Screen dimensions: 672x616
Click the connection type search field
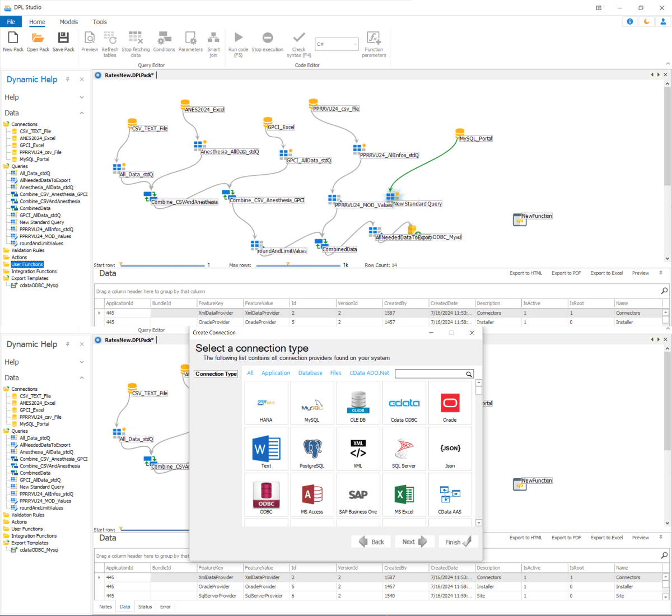point(430,374)
